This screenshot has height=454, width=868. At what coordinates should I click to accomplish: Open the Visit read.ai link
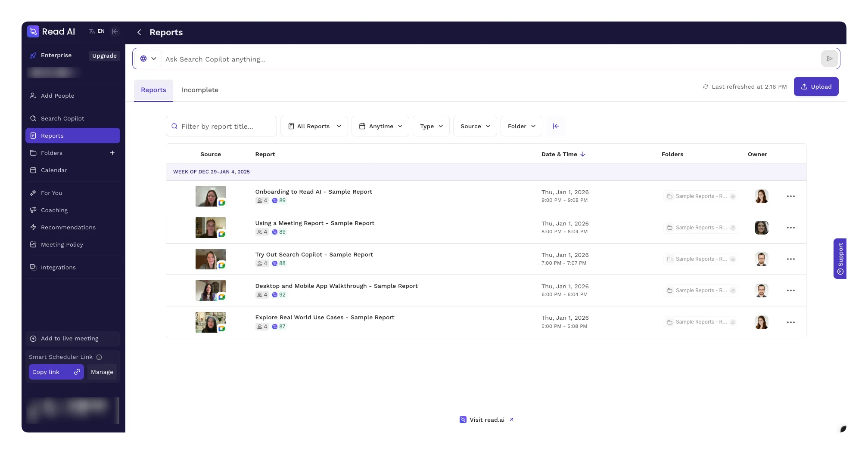tap(487, 420)
